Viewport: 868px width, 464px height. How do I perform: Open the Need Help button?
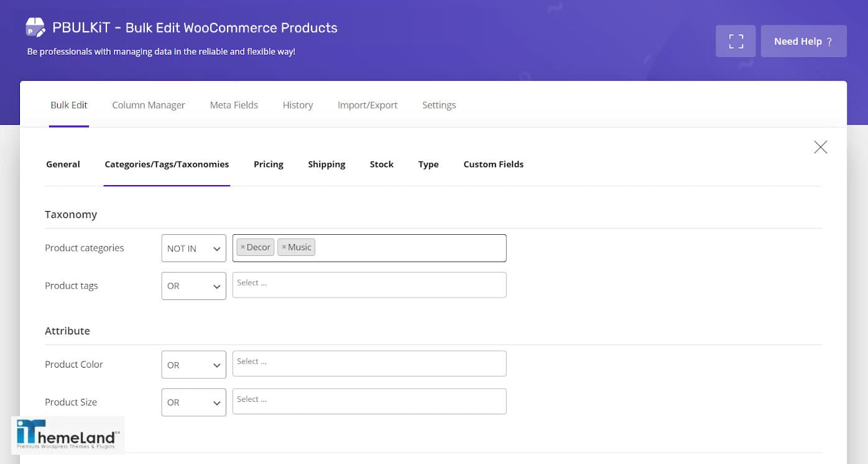pos(803,41)
